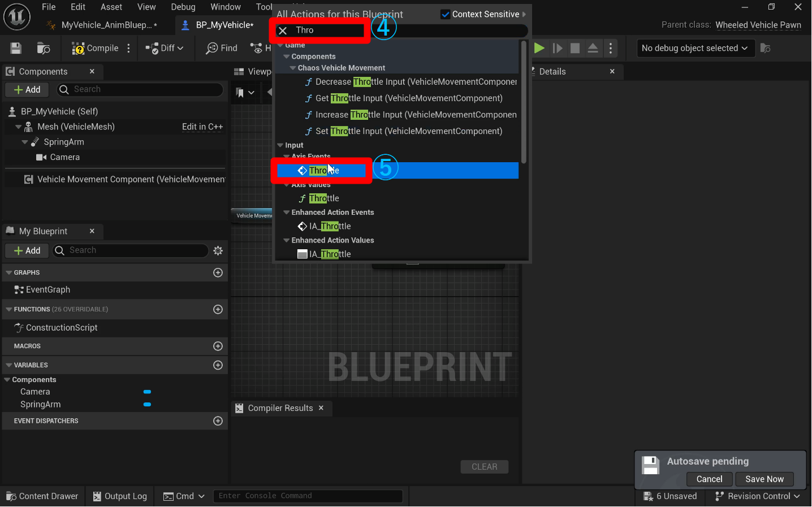Add a new variable

218,365
